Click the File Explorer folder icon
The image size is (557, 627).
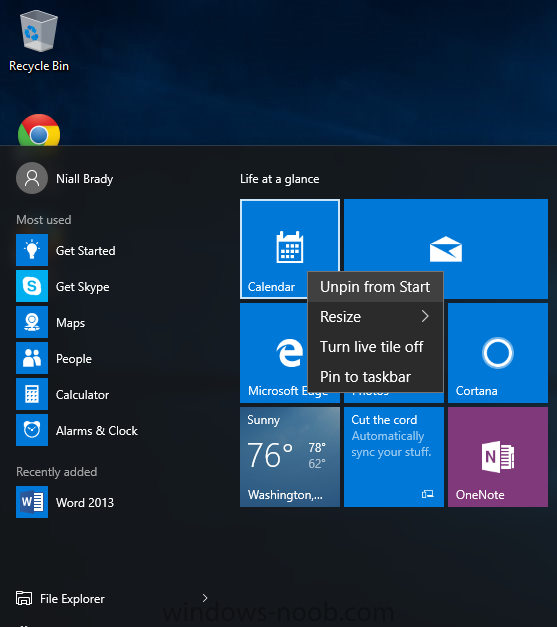click(x=24, y=598)
